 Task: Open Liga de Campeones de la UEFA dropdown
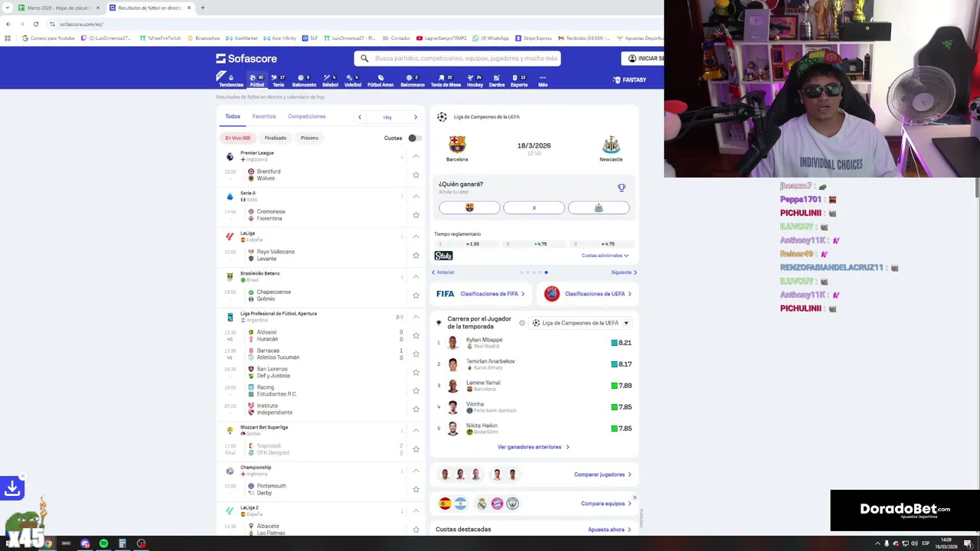(x=580, y=323)
